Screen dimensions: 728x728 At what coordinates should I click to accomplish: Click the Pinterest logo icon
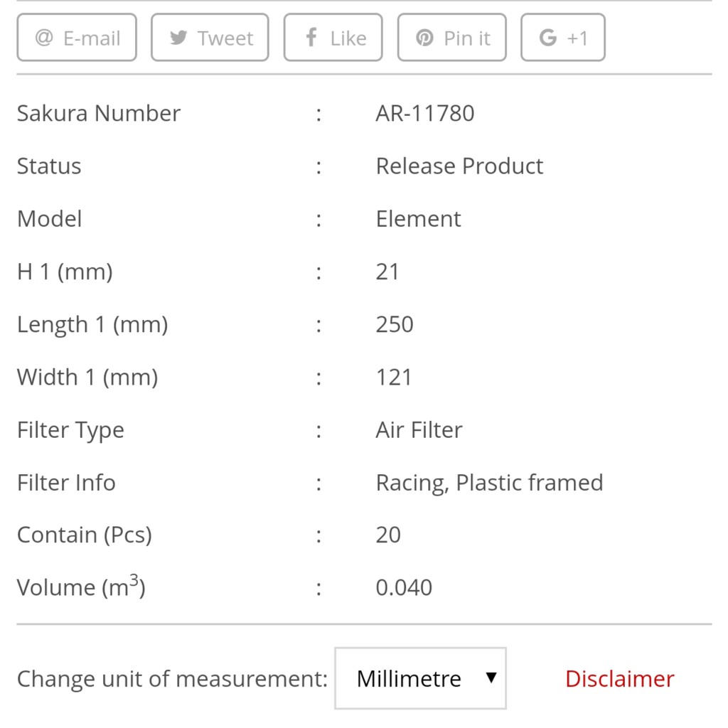424,38
